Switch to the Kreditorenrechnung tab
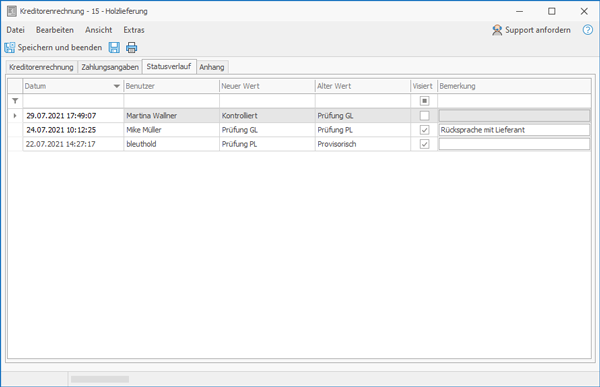Image resolution: width=600 pixels, height=387 pixels. [41, 67]
